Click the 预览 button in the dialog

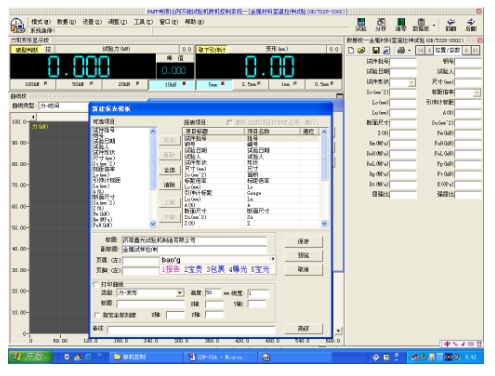[303, 255]
